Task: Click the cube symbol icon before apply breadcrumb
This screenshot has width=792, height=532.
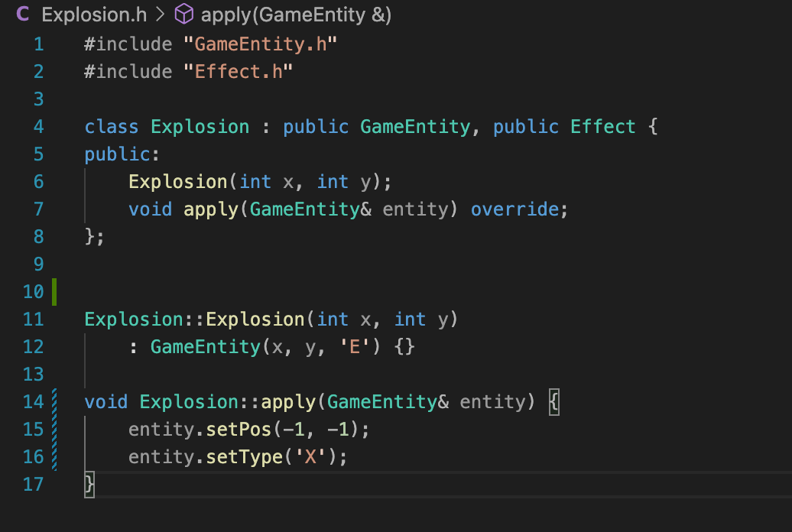Action: tap(183, 14)
